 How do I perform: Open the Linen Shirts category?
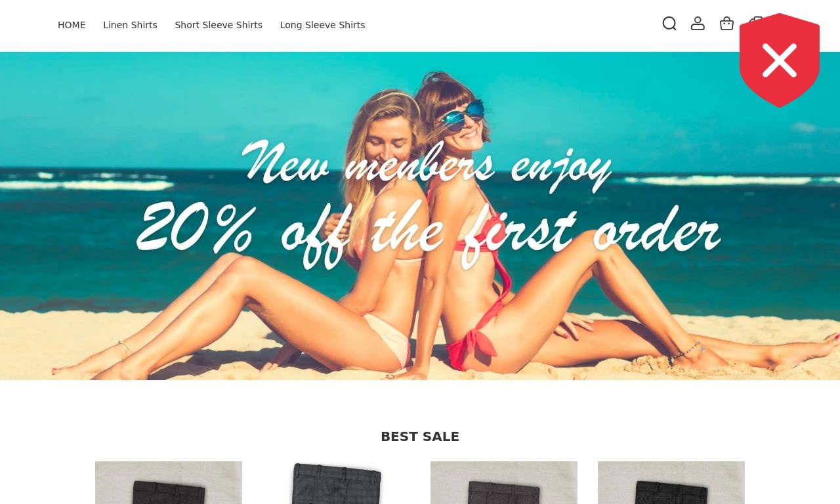pos(130,25)
